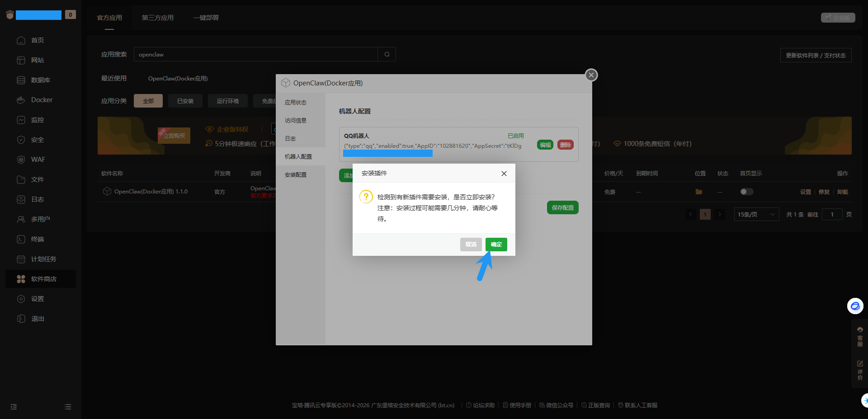Open the 数据库 sidebar entry
Image resolution: width=868 pixels, height=419 pixels.
(x=40, y=80)
